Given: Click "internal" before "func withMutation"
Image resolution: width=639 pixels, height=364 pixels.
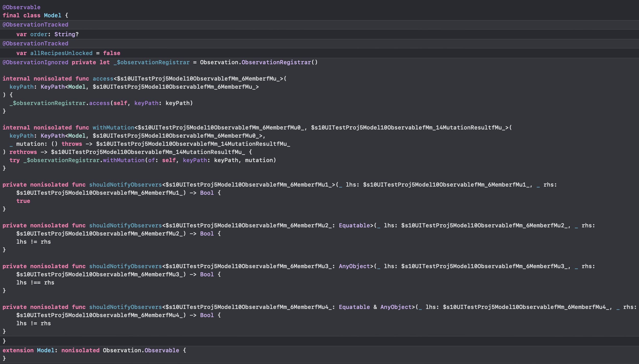Looking at the screenshot, I should [x=16, y=127].
